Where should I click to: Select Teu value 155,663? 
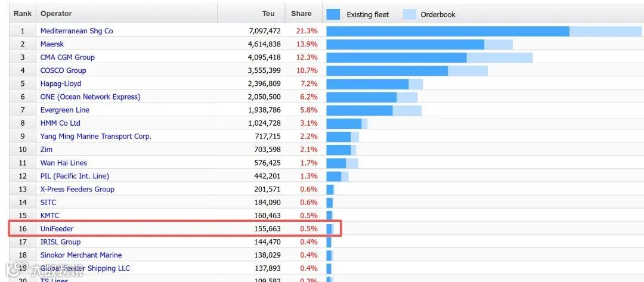268,228
